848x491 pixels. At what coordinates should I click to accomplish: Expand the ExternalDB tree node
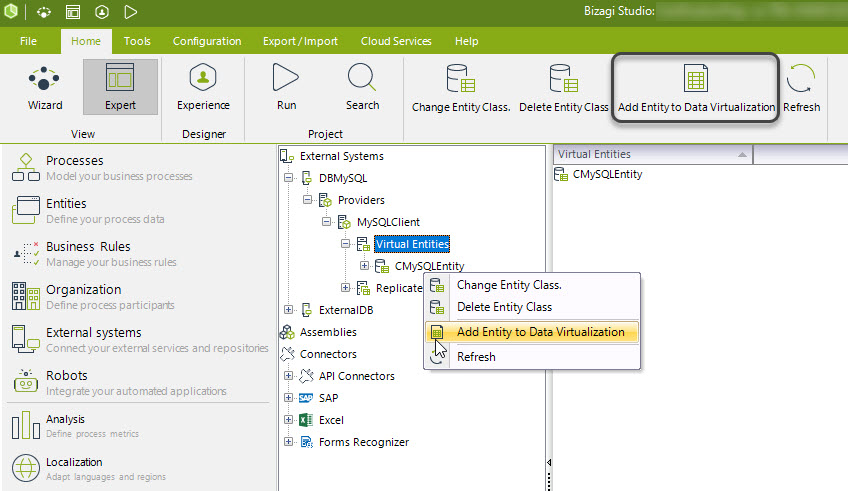coord(288,310)
